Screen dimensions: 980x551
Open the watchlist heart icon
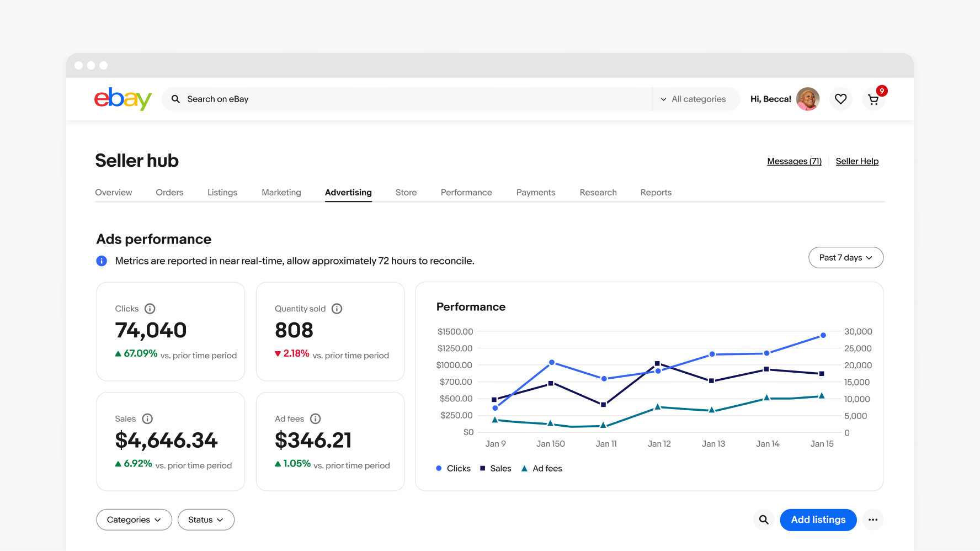pos(840,99)
